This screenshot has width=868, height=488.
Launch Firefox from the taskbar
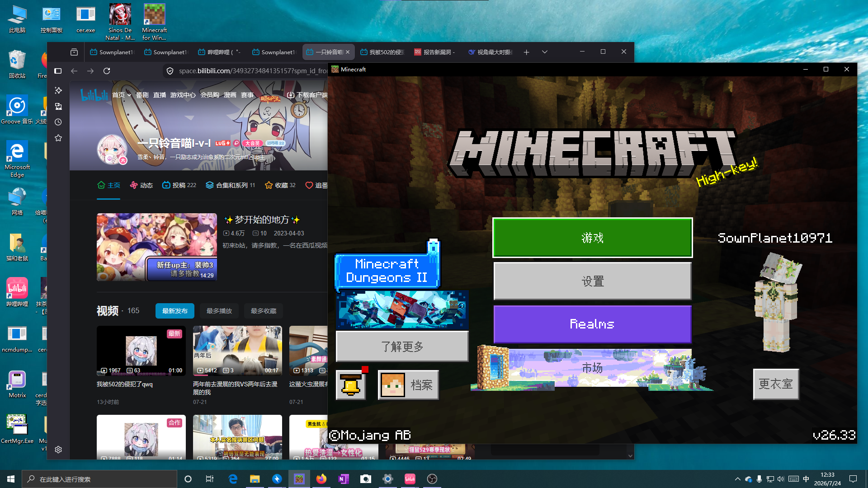321,479
